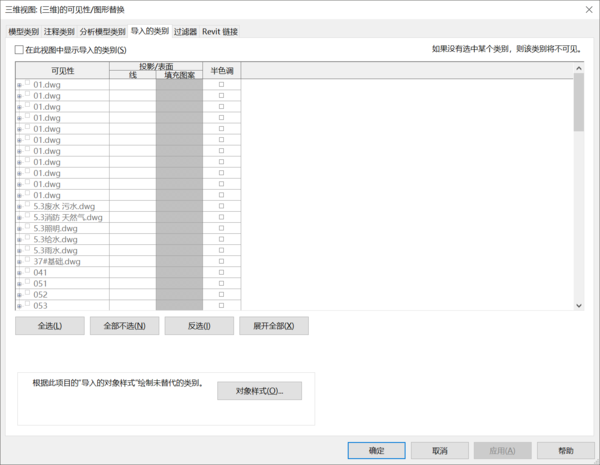Go to the 模型类别 tab
Viewport: 600px width, 465px height.
coord(23,32)
